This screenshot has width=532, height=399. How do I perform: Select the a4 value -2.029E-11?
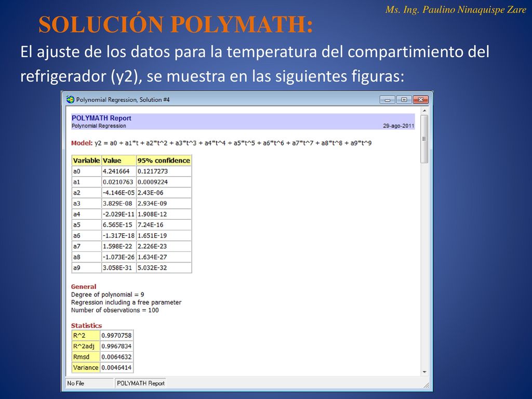point(119,214)
